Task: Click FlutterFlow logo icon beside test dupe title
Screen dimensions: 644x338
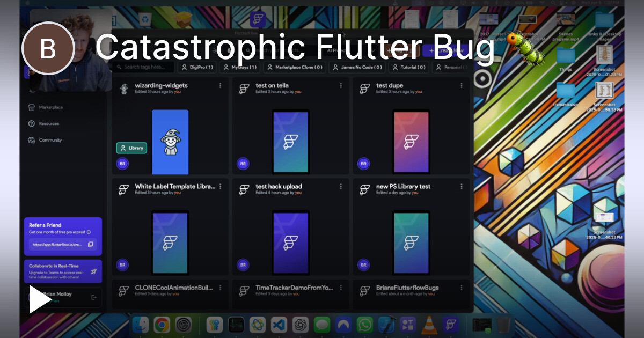Action: [365, 89]
